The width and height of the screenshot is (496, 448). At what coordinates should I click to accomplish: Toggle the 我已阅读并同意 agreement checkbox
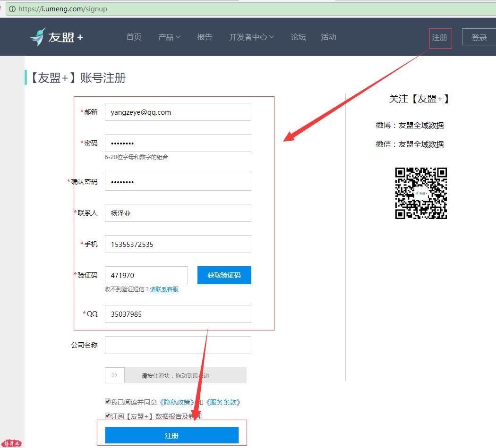(x=108, y=402)
